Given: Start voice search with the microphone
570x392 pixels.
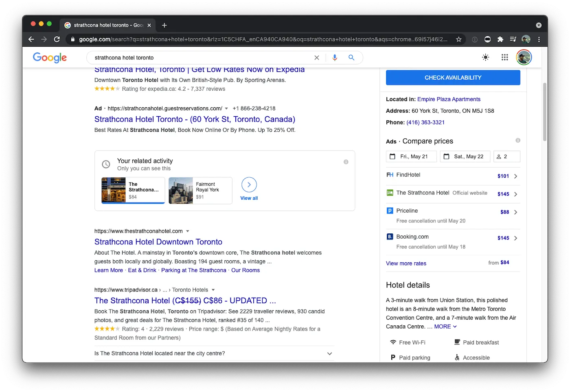Looking at the screenshot, I should tap(335, 58).
